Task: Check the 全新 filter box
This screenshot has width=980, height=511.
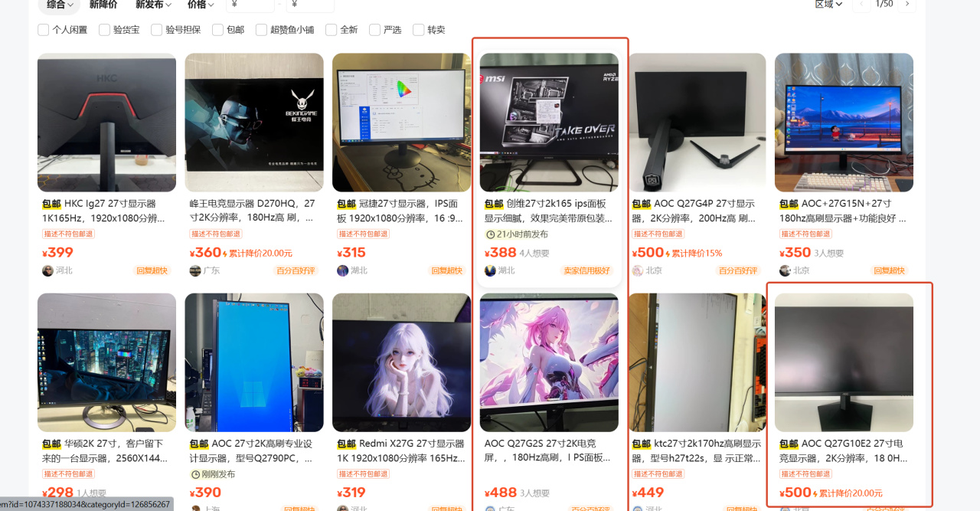Action: pyautogui.click(x=331, y=30)
